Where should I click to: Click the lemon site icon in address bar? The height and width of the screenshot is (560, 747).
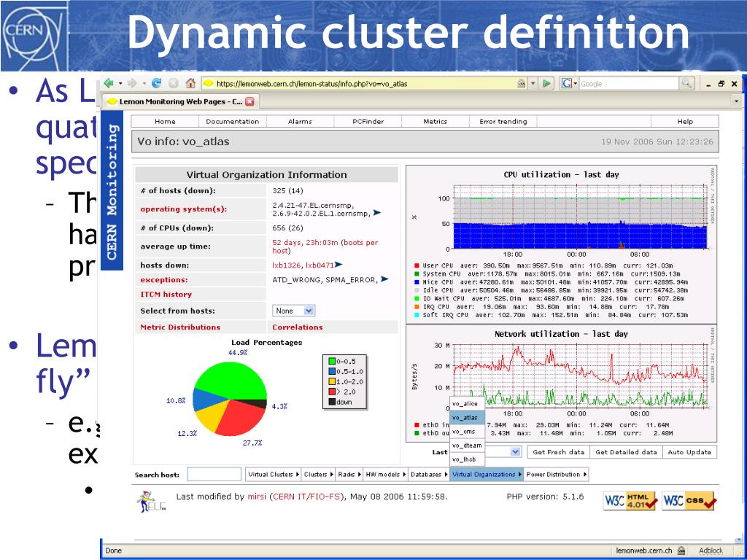pyautogui.click(x=208, y=84)
